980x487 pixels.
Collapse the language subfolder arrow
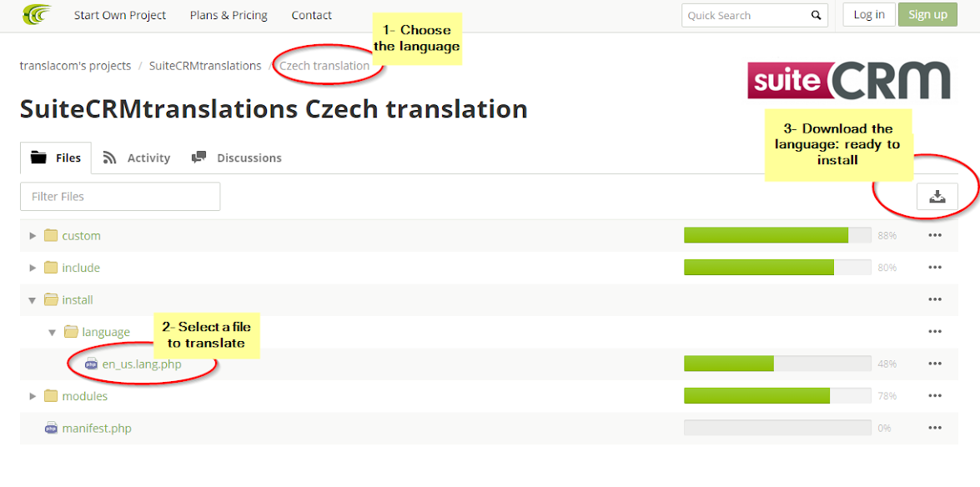(53, 332)
